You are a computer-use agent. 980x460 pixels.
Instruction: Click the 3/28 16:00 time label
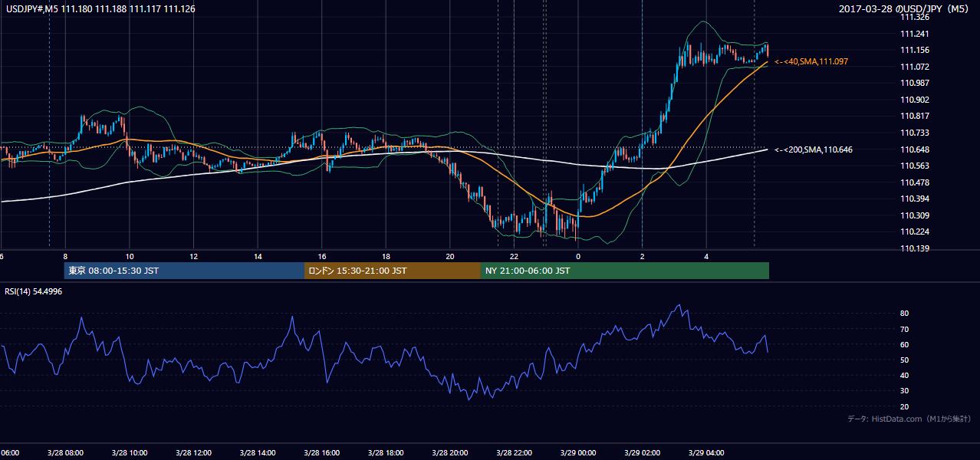[321, 452]
